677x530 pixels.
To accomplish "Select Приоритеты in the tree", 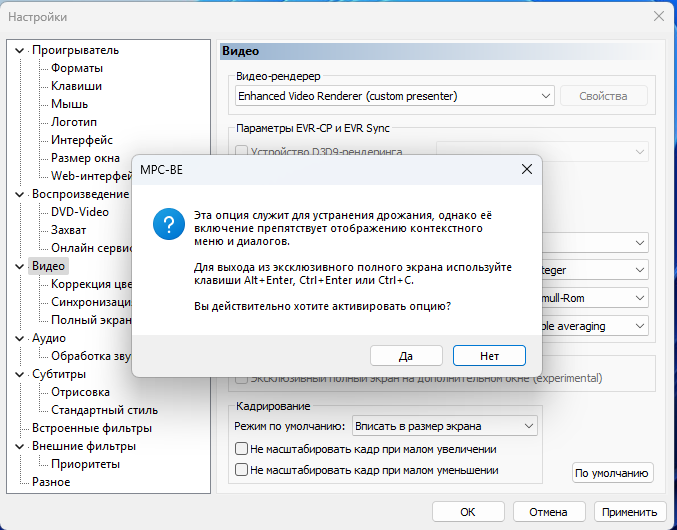I will click(x=85, y=464).
